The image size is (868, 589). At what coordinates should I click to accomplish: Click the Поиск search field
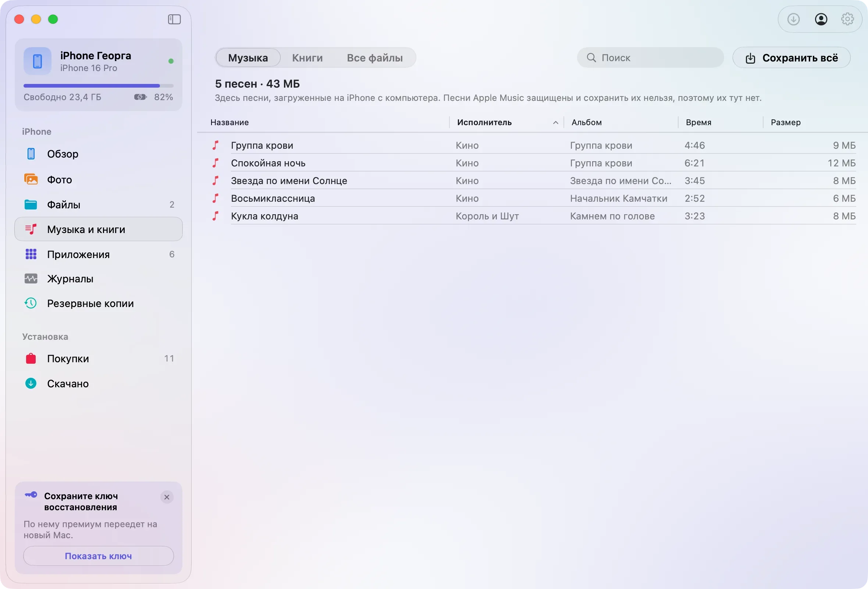point(650,57)
